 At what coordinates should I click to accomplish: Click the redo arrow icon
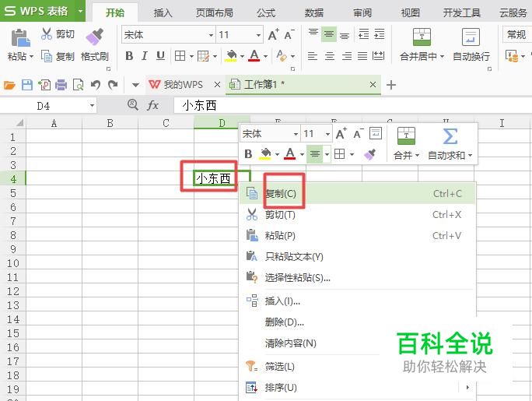[113, 85]
